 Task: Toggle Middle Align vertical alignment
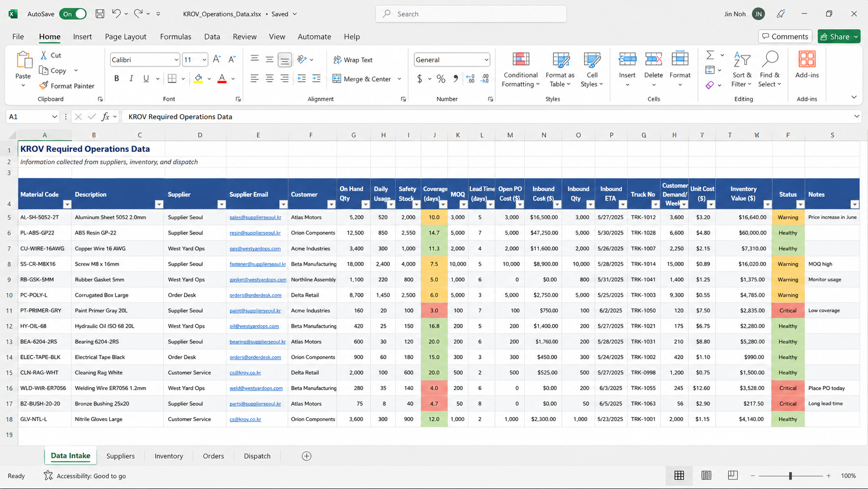(x=269, y=60)
